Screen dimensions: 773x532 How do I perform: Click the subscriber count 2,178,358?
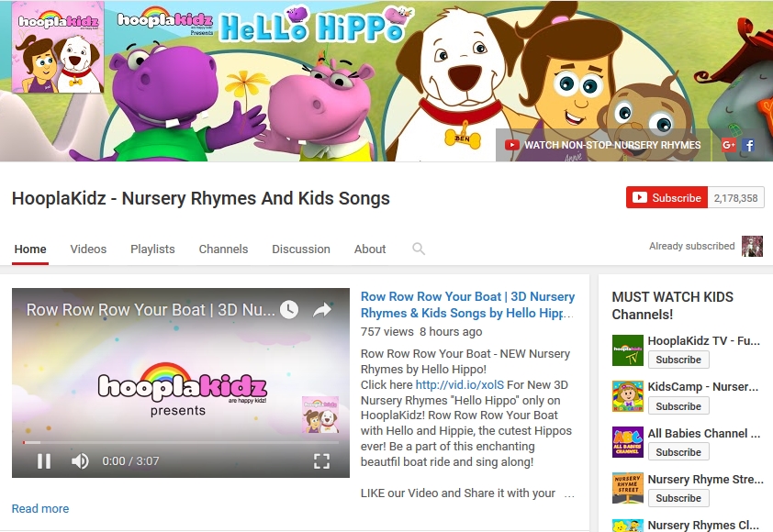tap(735, 198)
